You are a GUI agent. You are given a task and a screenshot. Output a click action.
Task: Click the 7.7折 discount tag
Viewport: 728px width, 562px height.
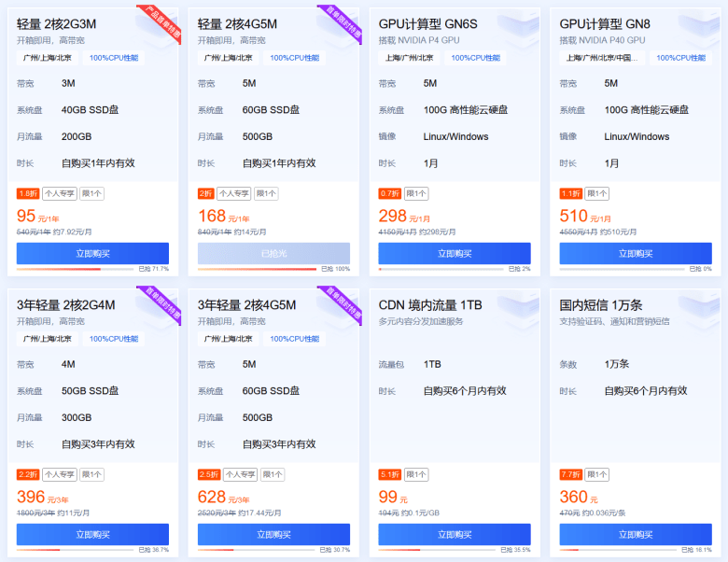570,474
